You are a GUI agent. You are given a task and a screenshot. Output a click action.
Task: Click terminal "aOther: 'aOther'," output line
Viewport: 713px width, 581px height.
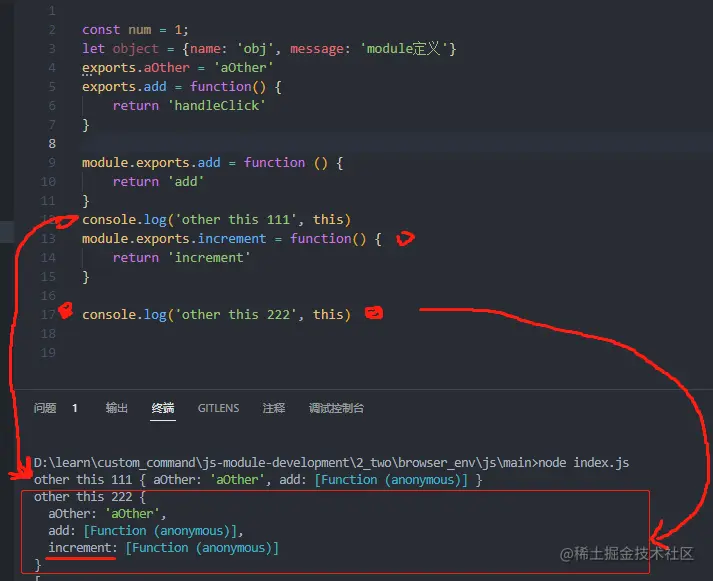click(x=107, y=514)
